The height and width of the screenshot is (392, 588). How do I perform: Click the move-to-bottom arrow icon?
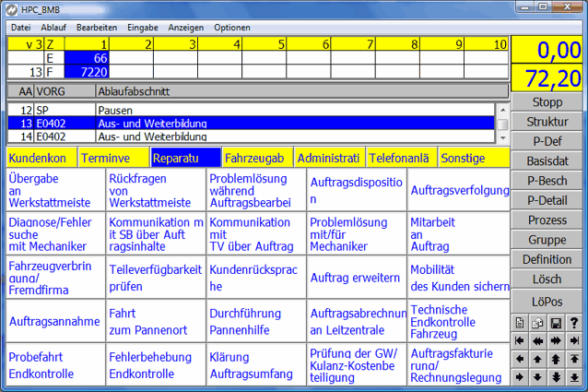(x=575, y=376)
